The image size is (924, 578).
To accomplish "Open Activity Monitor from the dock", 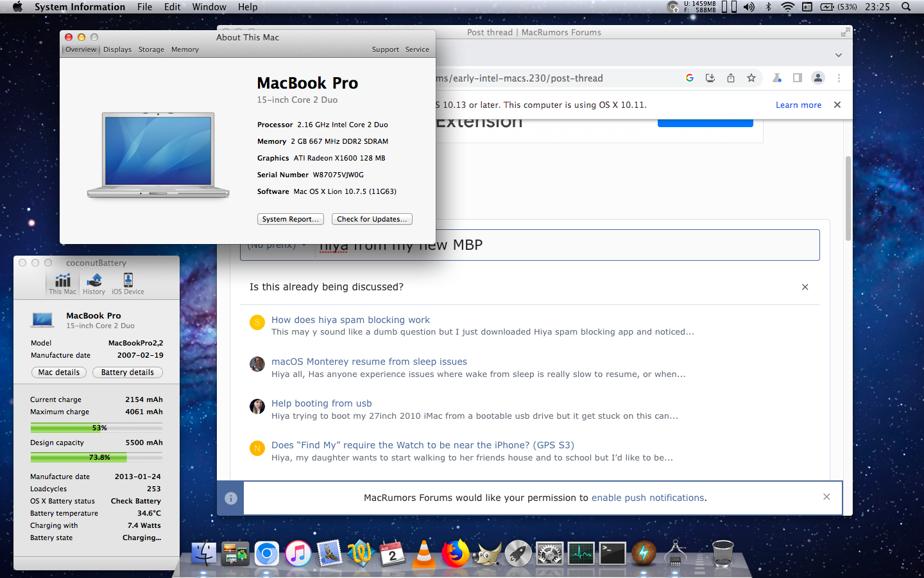I will click(x=581, y=553).
